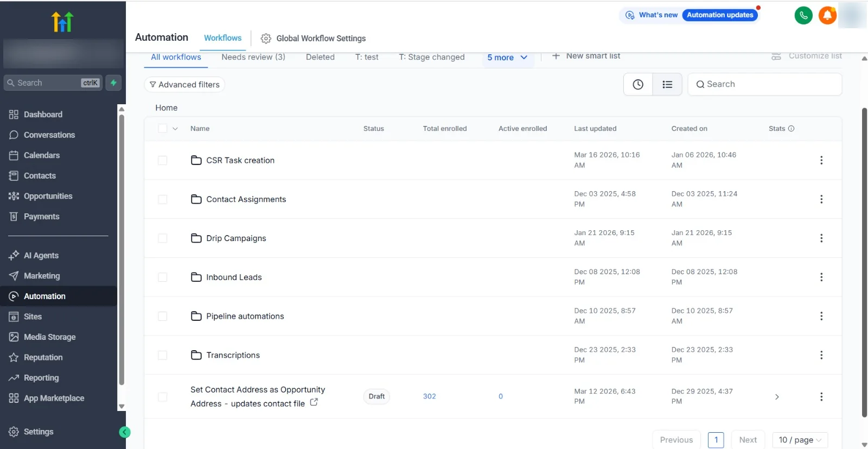This screenshot has height=449, width=868.
Task: Open actions menu for CSR Task creation
Action: coord(821,160)
